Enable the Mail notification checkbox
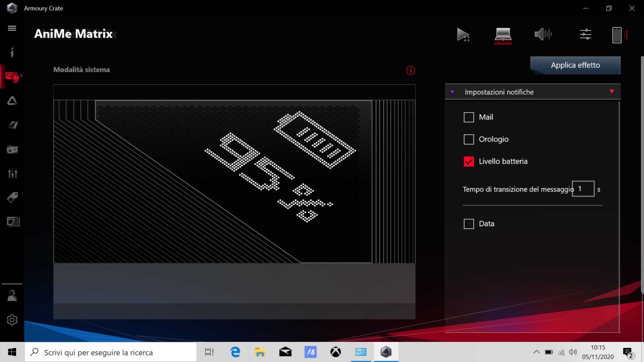 coord(469,117)
